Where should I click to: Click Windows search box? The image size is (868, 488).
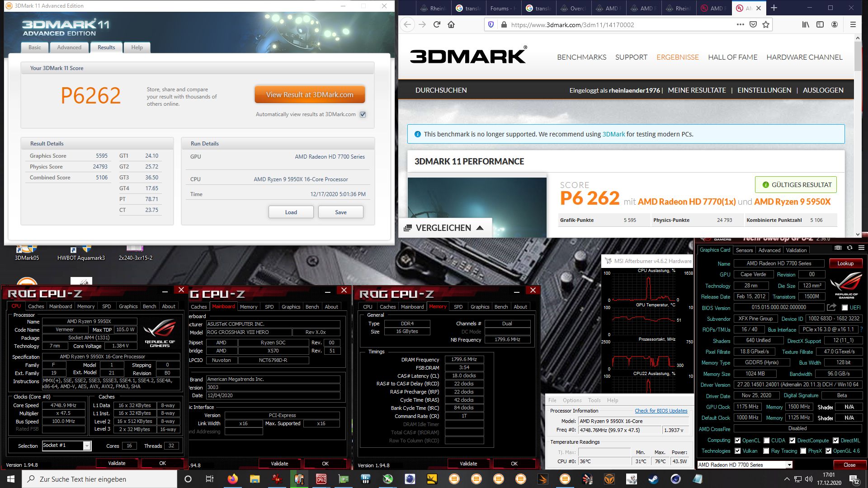99,479
